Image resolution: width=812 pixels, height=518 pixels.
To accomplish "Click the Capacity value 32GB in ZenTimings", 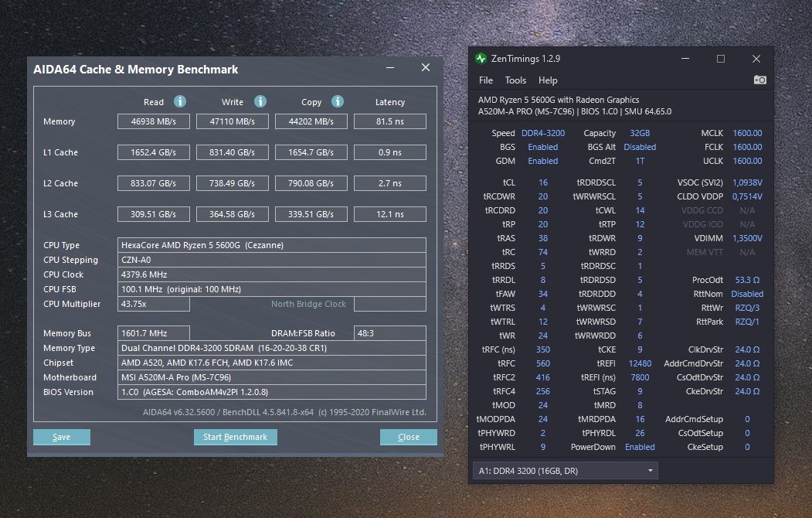I will tap(640, 133).
